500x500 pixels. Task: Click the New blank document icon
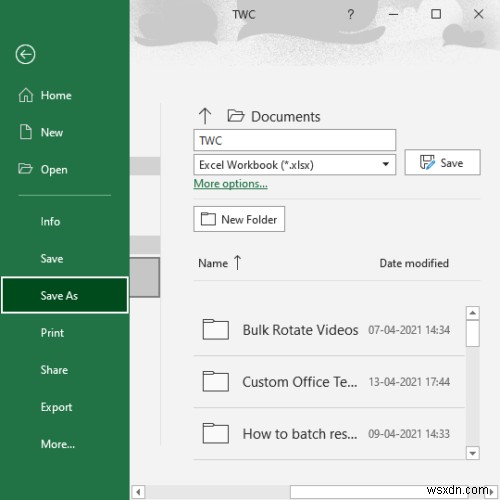[26, 132]
